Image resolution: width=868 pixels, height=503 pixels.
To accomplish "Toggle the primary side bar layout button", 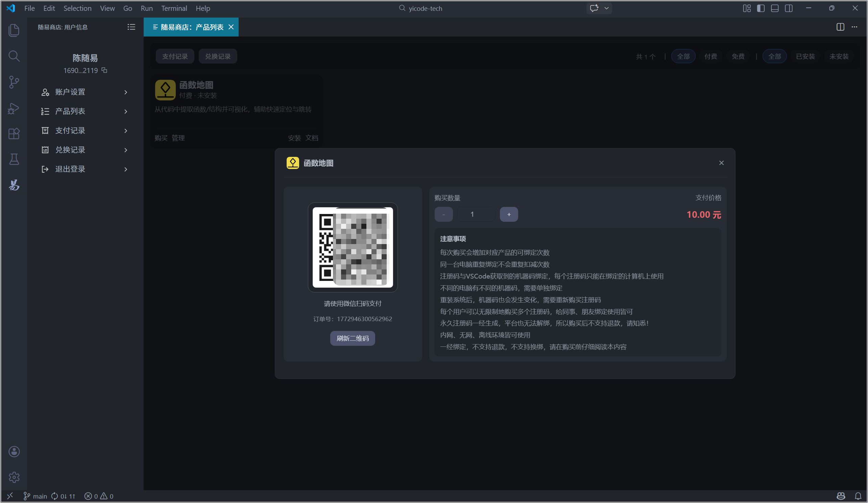I will (x=761, y=8).
